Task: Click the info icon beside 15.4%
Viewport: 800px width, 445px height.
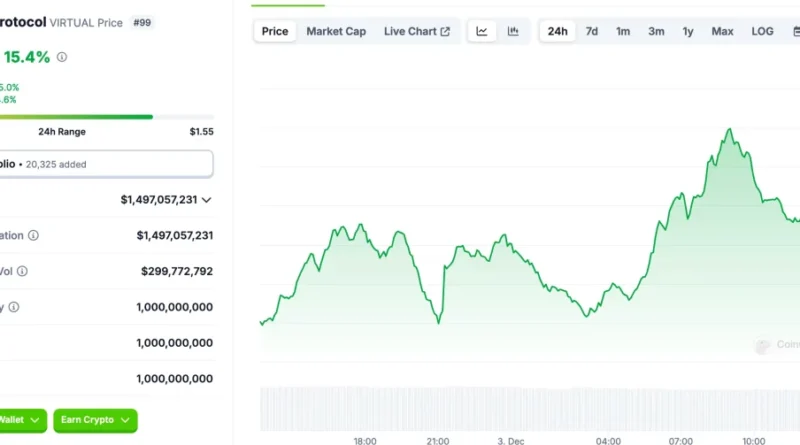Action: click(62, 57)
